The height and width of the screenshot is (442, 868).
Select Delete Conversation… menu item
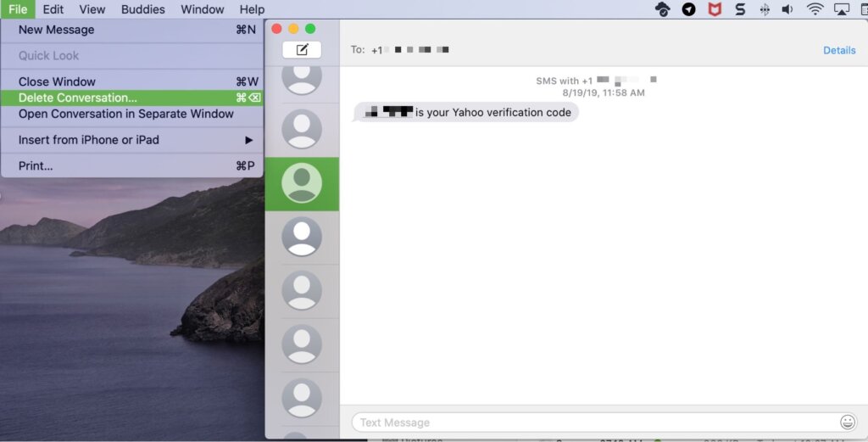coord(131,98)
